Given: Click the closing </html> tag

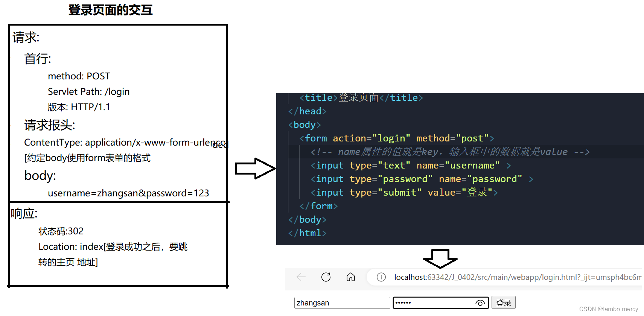Looking at the screenshot, I should coord(307,233).
